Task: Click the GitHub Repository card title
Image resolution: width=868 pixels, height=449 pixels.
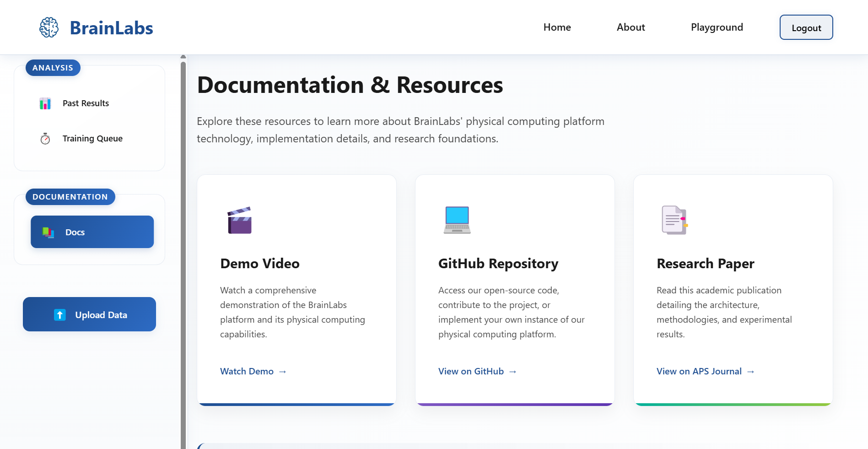Action: coord(498,264)
